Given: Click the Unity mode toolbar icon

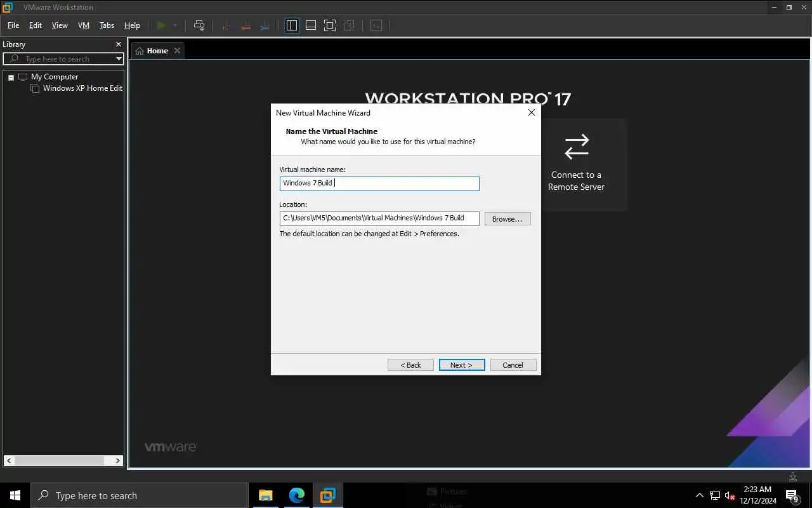Looking at the screenshot, I should [349, 25].
